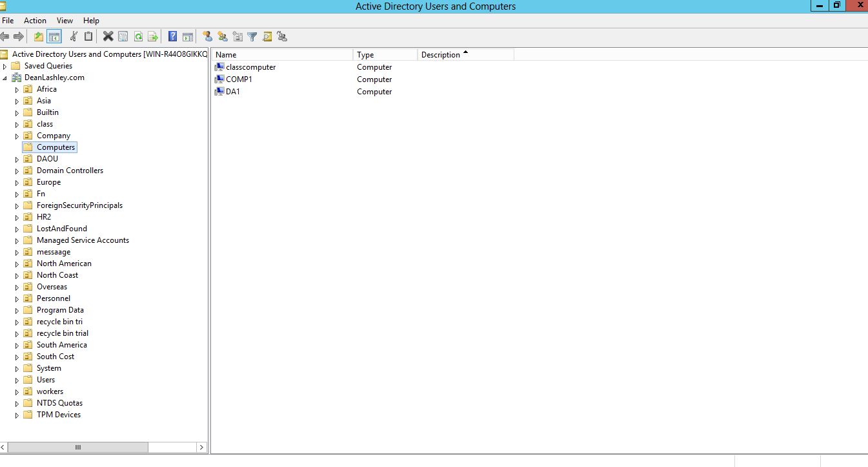Collapse the DeanLashley.com domain node
This screenshot has width=868, height=467.
(5, 78)
